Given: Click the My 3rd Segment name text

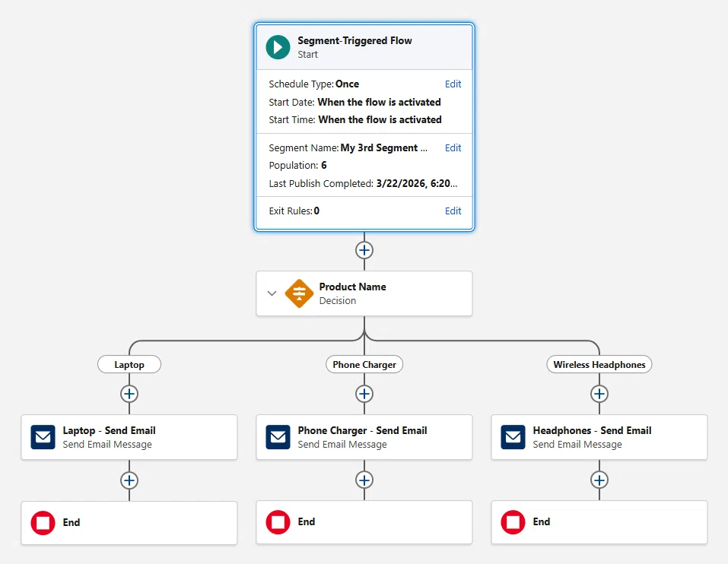Looking at the screenshot, I should [384, 148].
